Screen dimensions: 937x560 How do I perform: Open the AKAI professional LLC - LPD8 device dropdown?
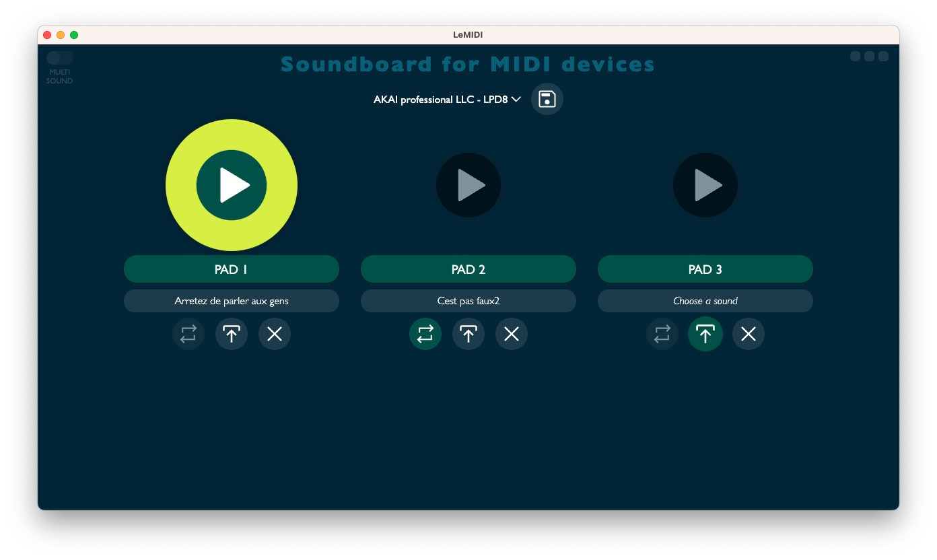click(447, 100)
